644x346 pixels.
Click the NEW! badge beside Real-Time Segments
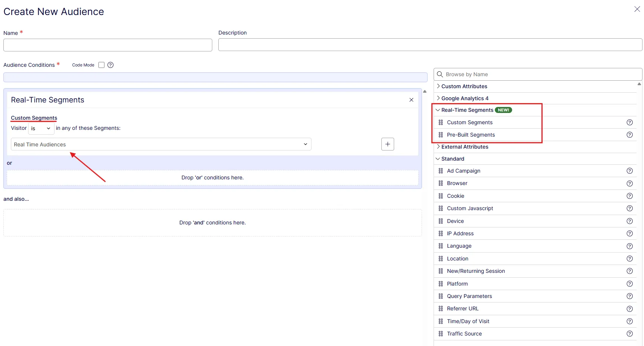[503, 110]
